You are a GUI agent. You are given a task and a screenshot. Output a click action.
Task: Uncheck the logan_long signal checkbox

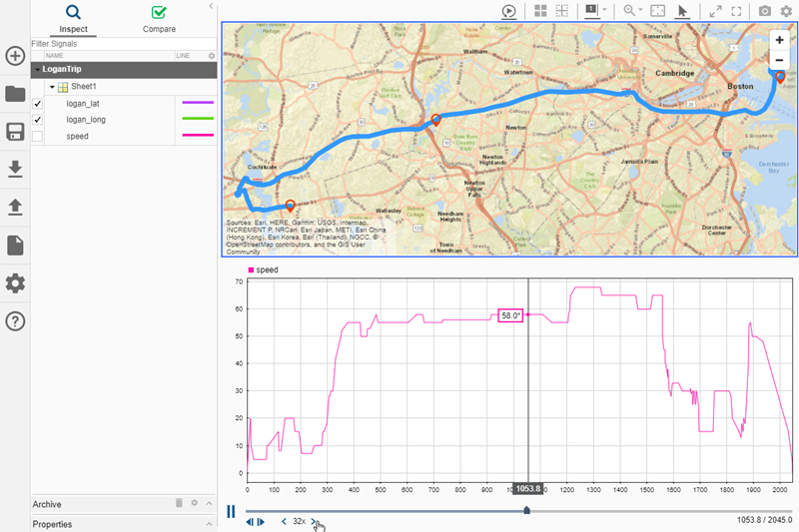point(37,120)
